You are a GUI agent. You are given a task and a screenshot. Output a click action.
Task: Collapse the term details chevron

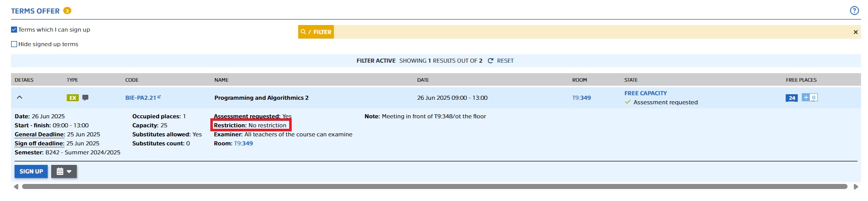point(20,98)
